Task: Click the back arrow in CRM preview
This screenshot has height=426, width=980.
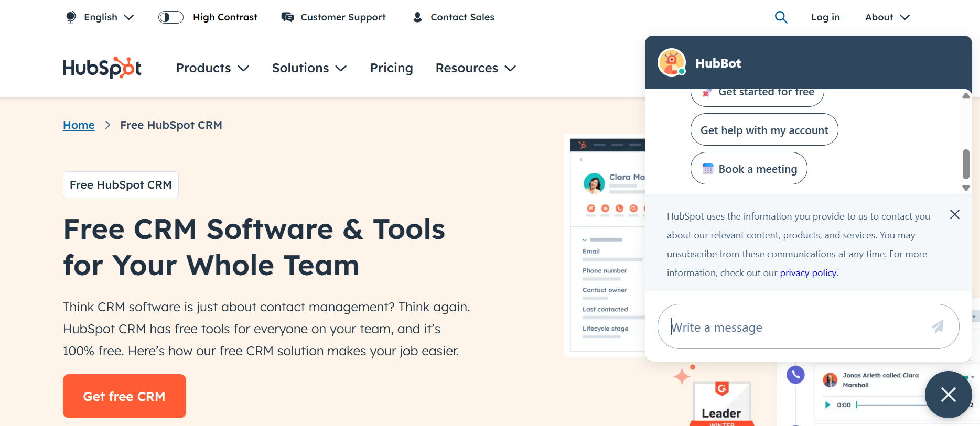Action: pyautogui.click(x=581, y=159)
